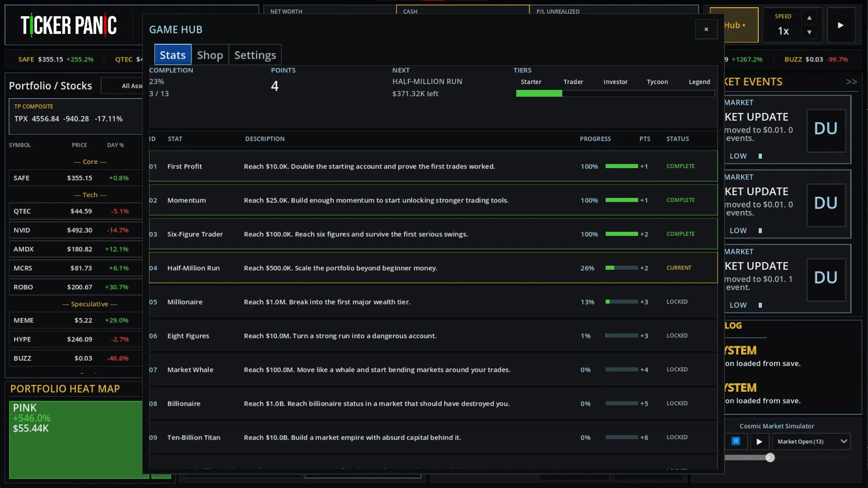Select the ROBO stock row
The image size is (868, 488).
click(x=75, y=287)
